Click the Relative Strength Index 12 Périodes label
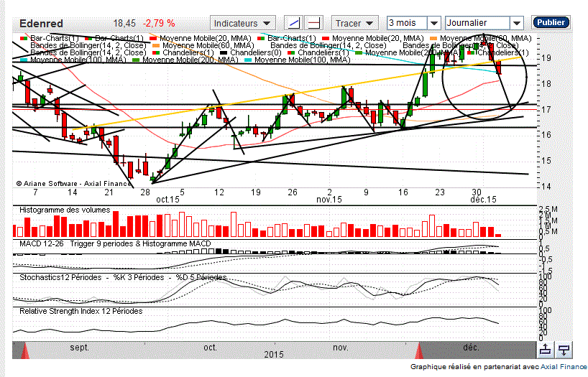 tap(81, 311)
